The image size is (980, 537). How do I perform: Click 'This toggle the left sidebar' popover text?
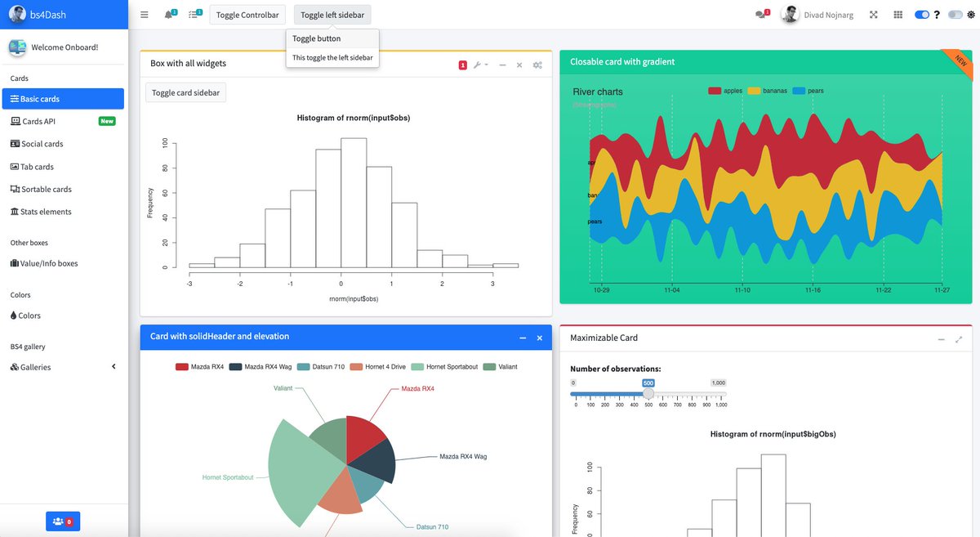click(x=332, y=57)
